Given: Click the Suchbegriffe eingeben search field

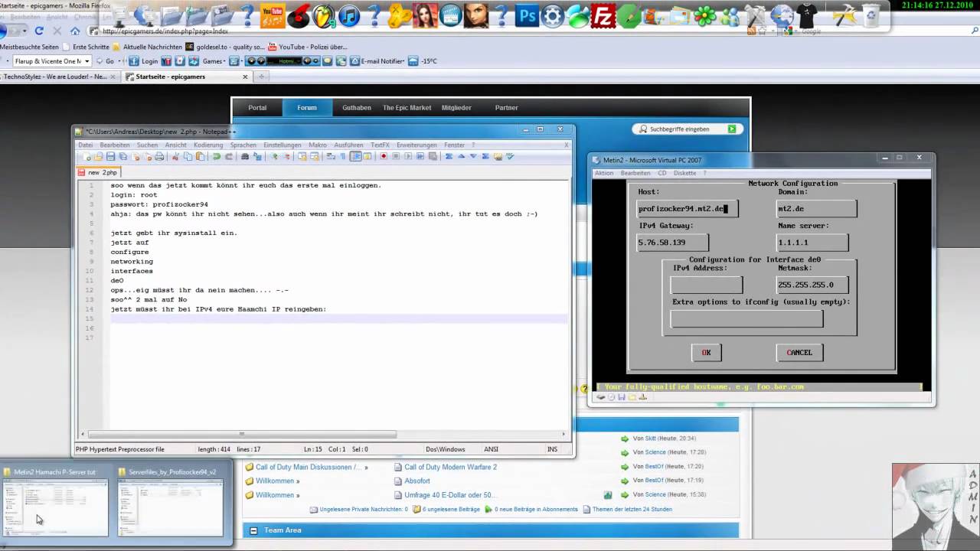Looking at the screenshot, I should coord(681,129).
